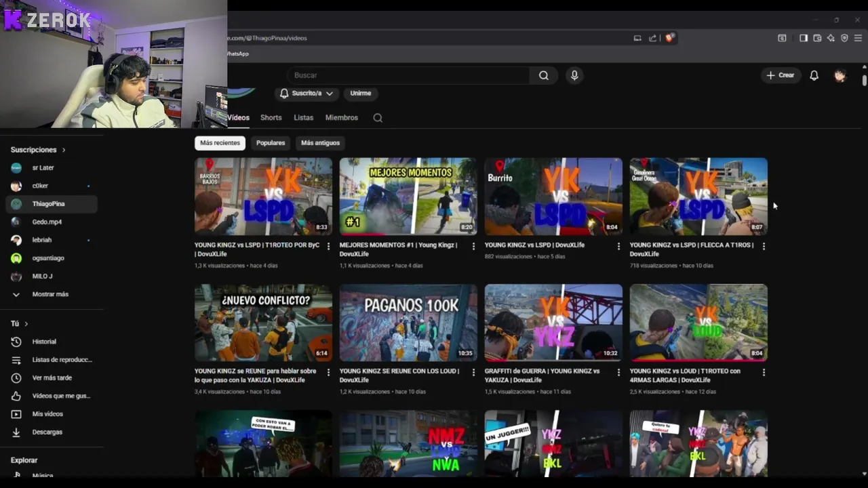The image size is (868, 488).
Task: Open the notifications bell in YouTube header
Action: pyautogui.click(x=814, y=75)
